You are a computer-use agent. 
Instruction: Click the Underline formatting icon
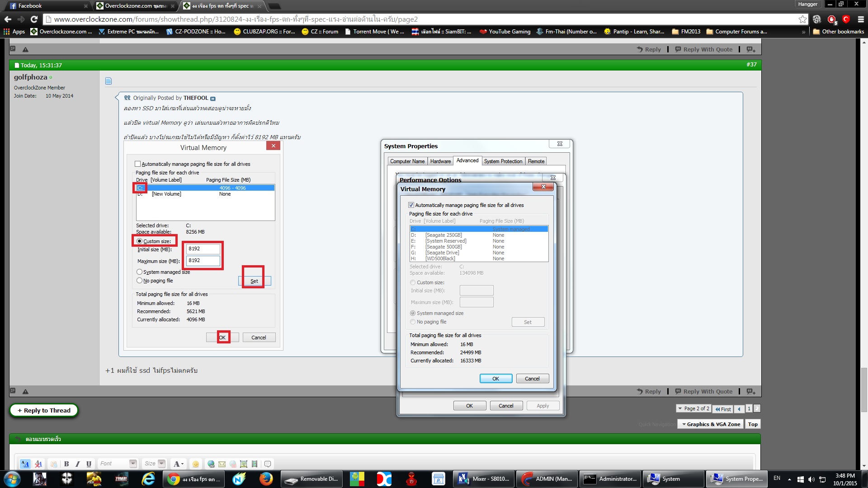89,464
